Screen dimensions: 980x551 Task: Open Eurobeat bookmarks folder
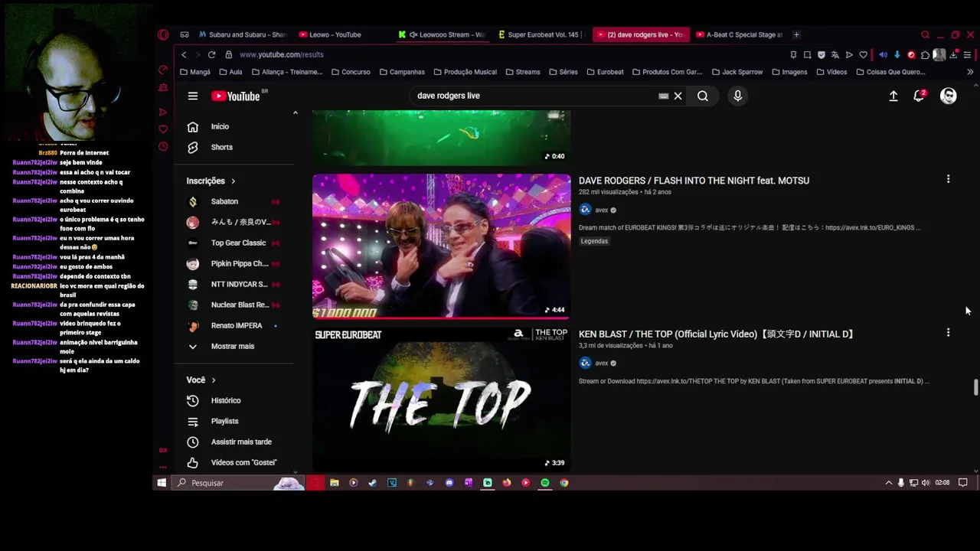(606, 72)
